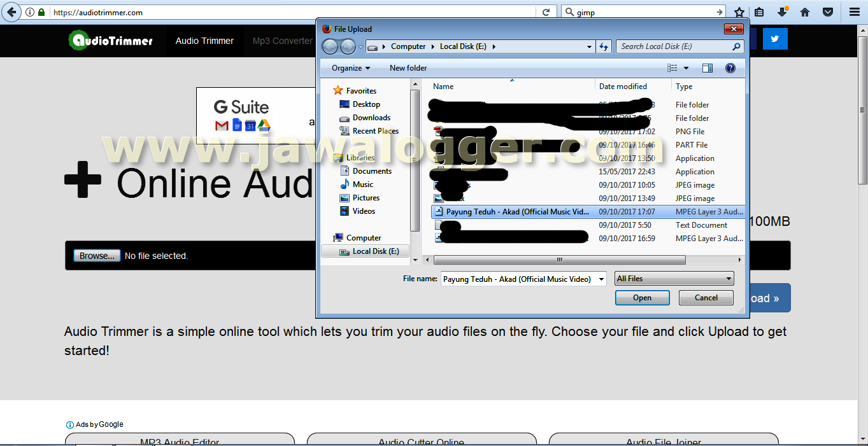The image size is (868, 446).
Task: Click the Open button
Action: tap(642, 298)
